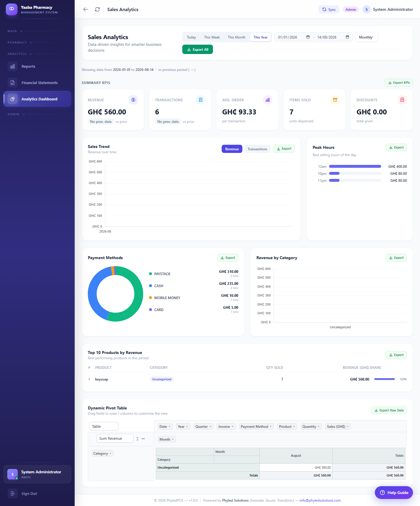
Task: Click the back arrow icon
Action: 86,9
